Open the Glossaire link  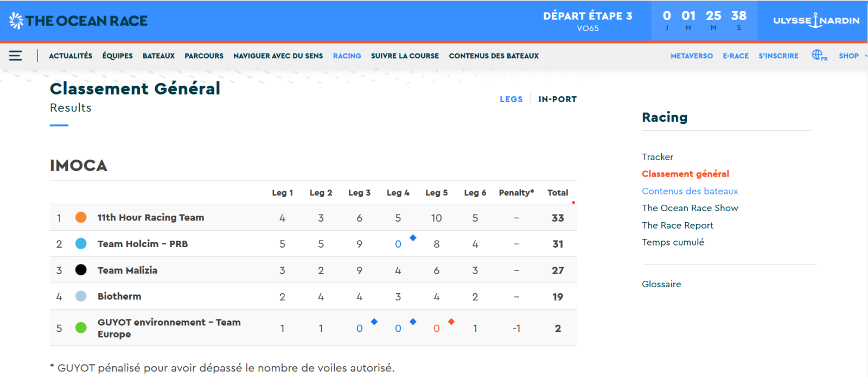click(661, 284)
